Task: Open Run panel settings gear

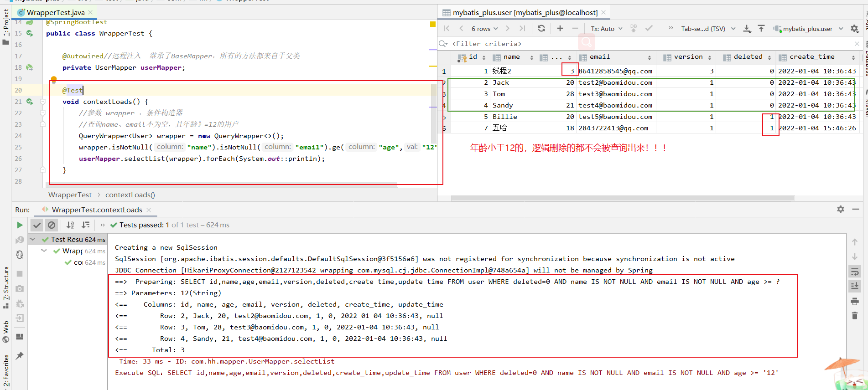Action: [x=841, y=209]
